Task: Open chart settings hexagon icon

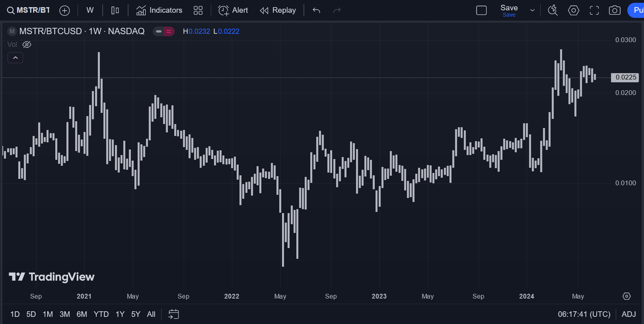Action: point(574,10)
